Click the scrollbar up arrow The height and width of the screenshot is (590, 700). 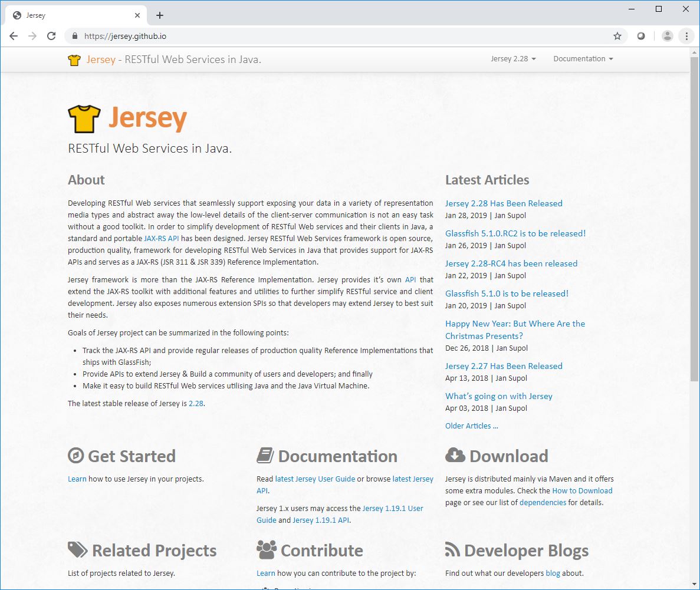pyautogui.click(x=694, y=52)
